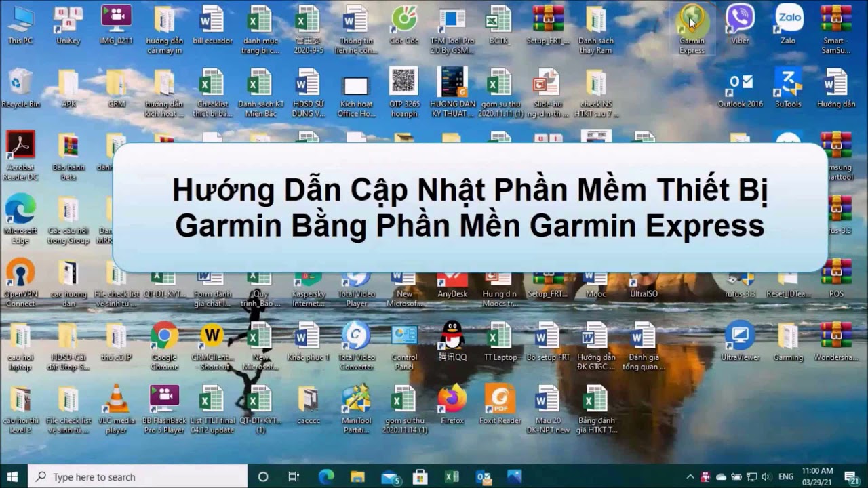
Task: Select the Total Video Player icon
Action: pos(356,289)
